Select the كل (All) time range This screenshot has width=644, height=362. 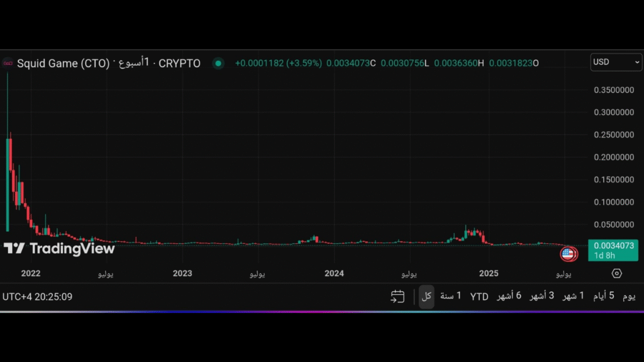click(x=426, y=296)
